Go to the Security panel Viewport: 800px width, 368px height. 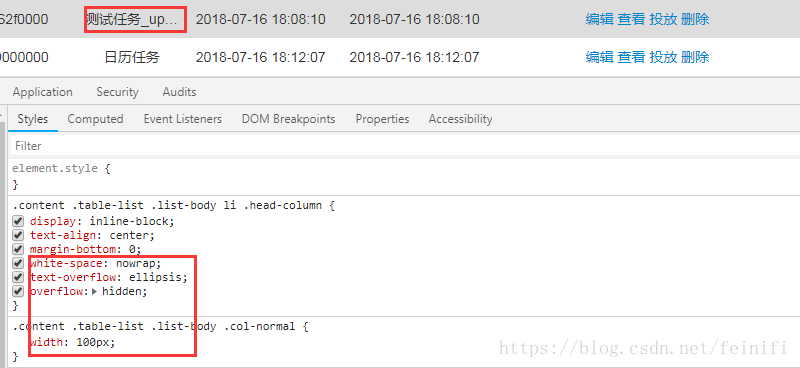117,92
